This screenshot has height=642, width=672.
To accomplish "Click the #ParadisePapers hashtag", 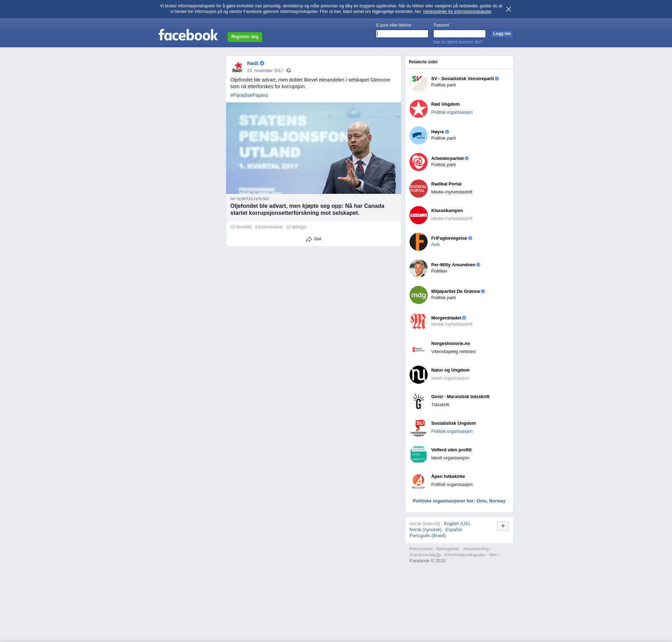I will [x=249, y=95].
